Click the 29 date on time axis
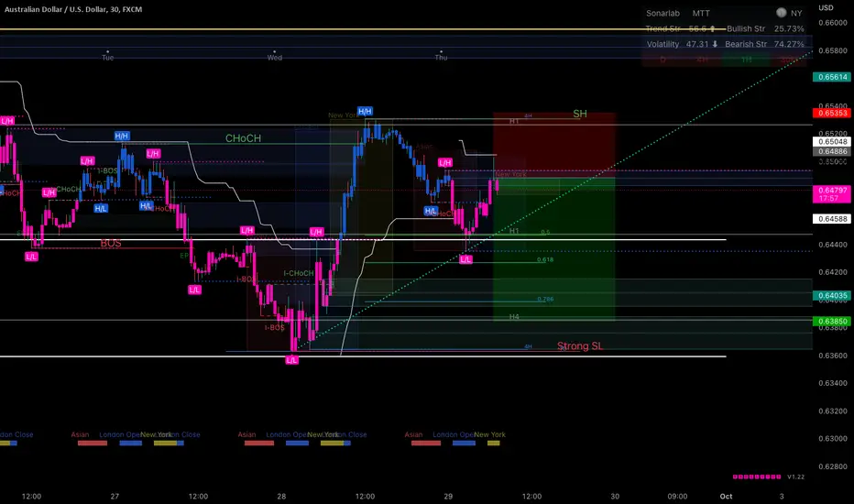This screenshot has height=504, width=854. click(448, 497)
